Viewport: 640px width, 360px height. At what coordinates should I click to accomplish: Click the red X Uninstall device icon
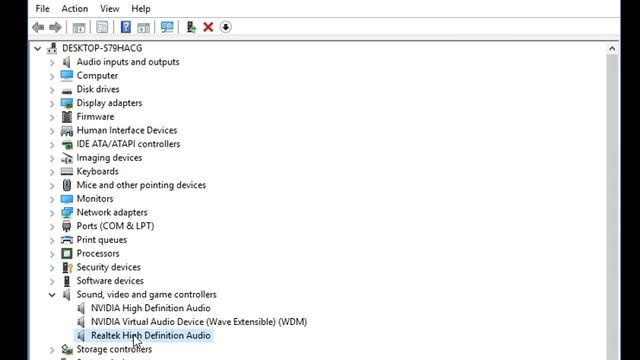208,27
